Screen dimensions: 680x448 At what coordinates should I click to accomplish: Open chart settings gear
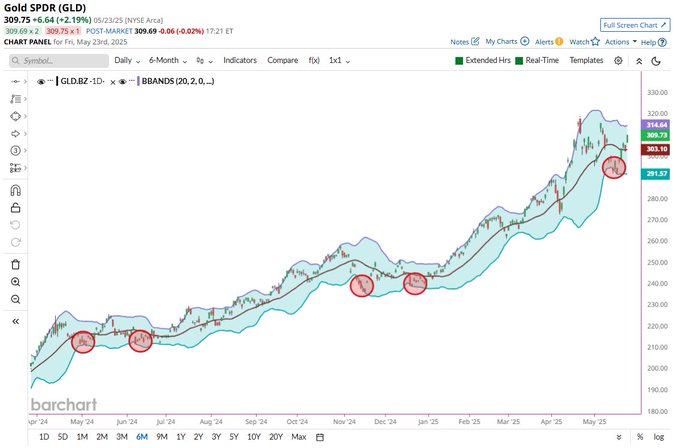[618, 61]
